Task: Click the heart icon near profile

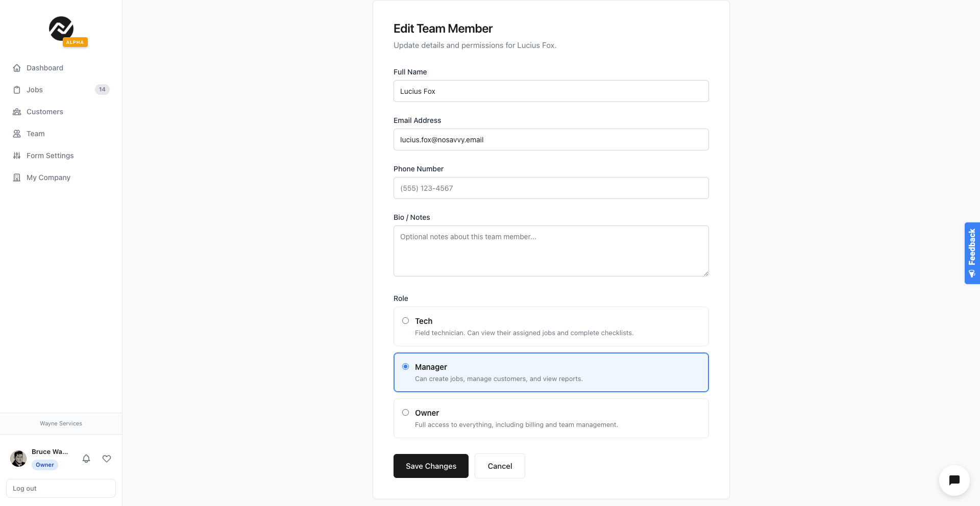Action: pyautogui.click(x=107, y=459)
